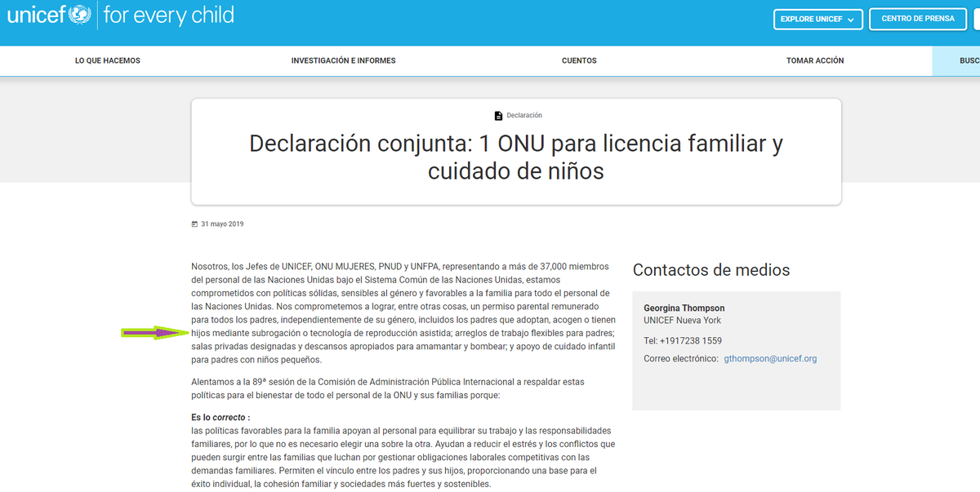Expand the EXPLORE UNICEF dropdown
Screen dimensions: 980x492
(817, 19)
